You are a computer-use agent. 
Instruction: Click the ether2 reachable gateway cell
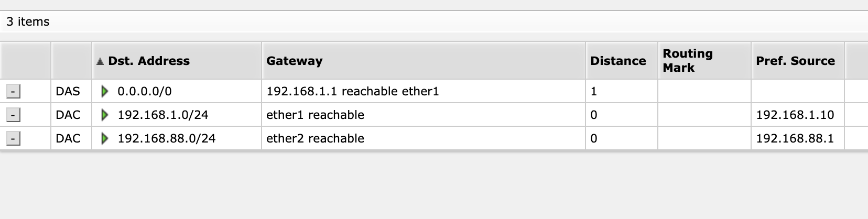coord(315,139)
